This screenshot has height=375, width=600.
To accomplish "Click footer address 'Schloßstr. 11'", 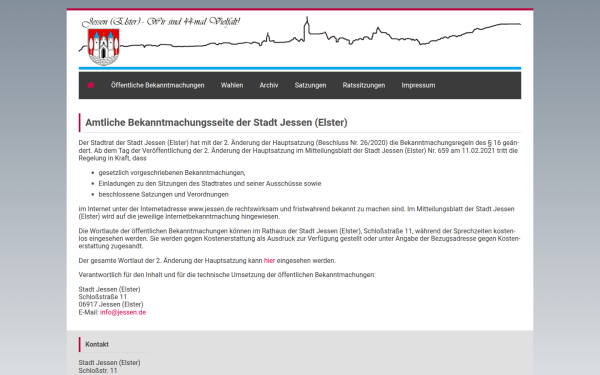I will point(98,370).
